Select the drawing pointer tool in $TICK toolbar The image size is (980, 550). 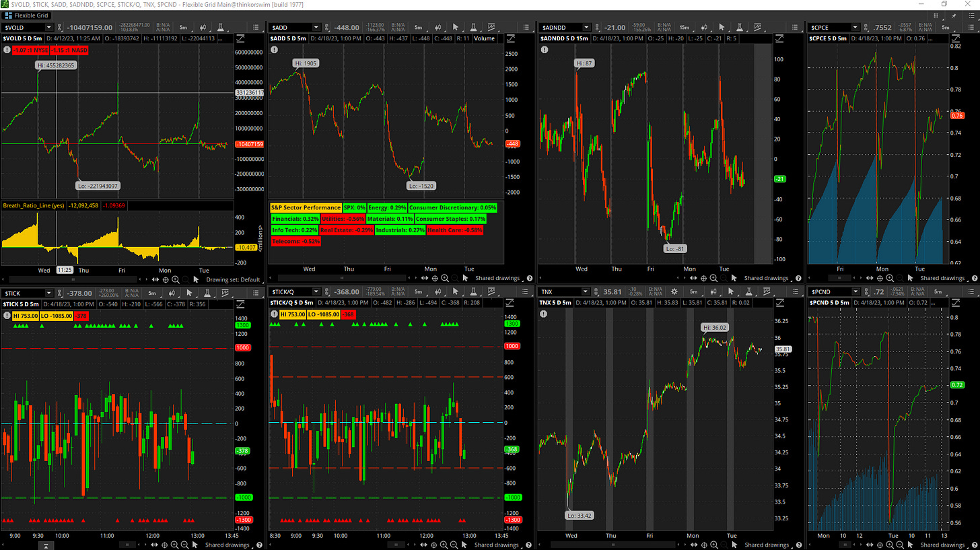click(x=188, y=293)
